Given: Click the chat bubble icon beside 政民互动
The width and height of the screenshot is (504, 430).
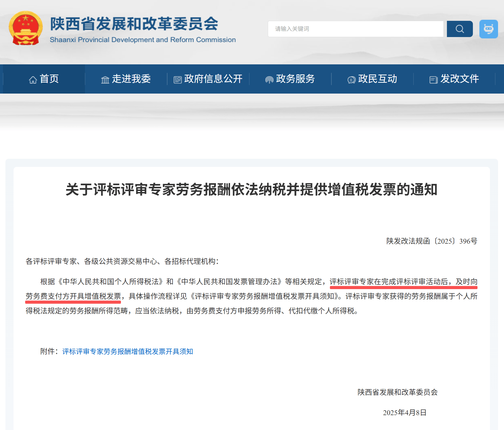Looking at the screenshot, I should (351, 80).
